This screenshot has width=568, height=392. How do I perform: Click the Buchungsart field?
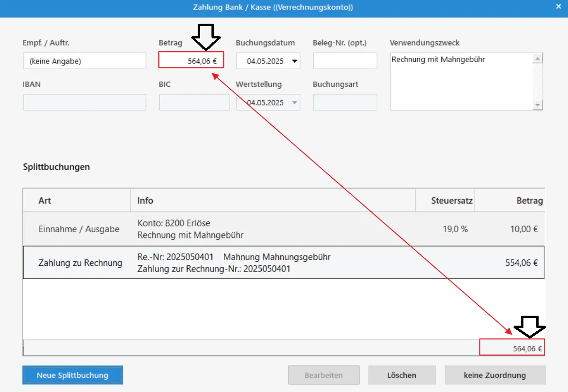345,103
